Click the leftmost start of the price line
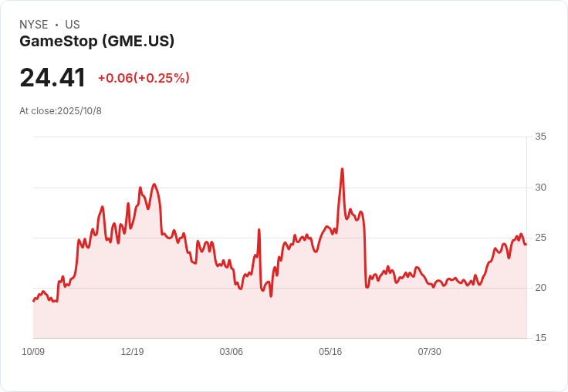Image resolution: width=568 pixels, height=392 pixels. (33, 301)
